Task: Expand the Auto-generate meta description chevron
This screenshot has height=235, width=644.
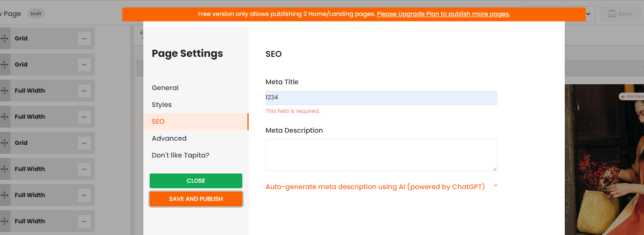Action: (495, 186)
